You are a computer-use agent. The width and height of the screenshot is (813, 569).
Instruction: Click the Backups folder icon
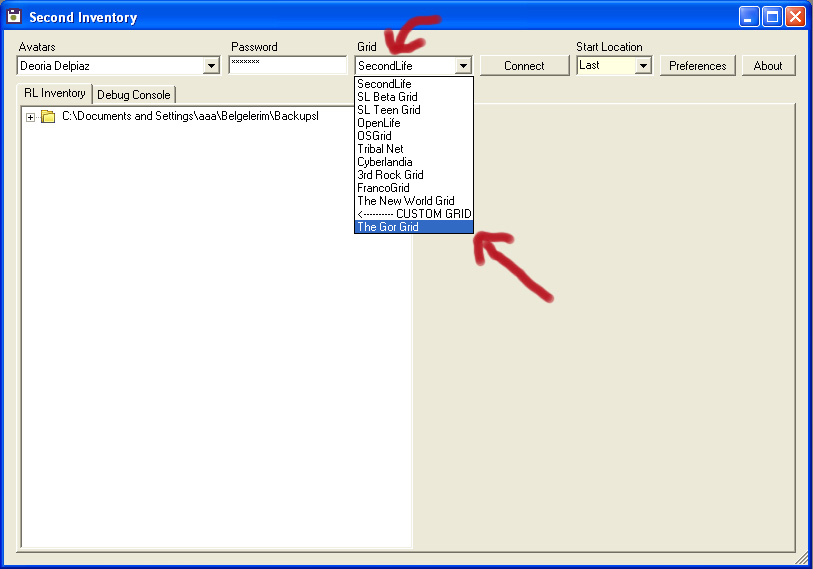48,116
